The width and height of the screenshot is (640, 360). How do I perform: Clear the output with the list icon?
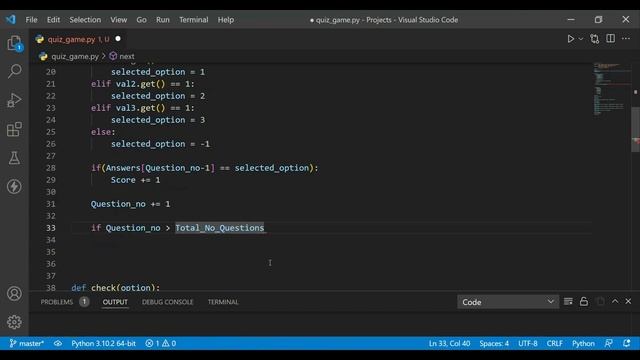click(x=568, y=302)
